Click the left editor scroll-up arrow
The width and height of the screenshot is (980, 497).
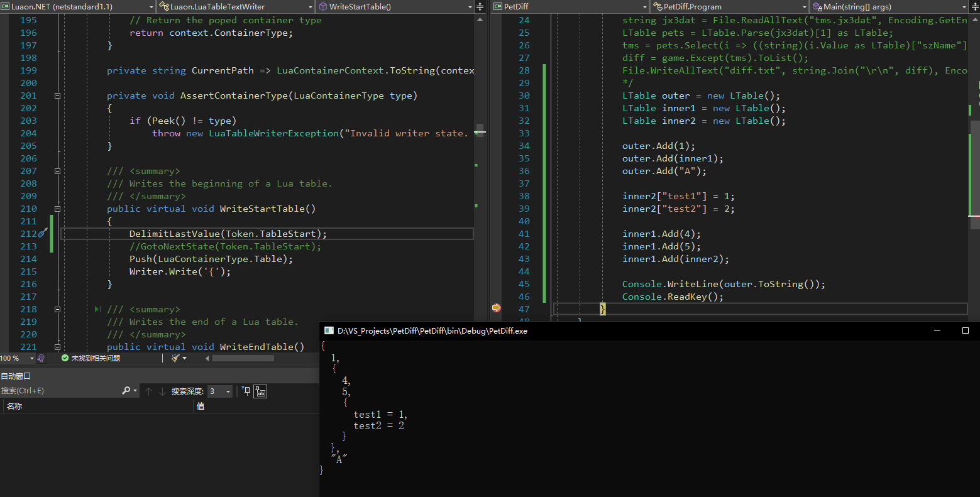[x=480, y=19]
